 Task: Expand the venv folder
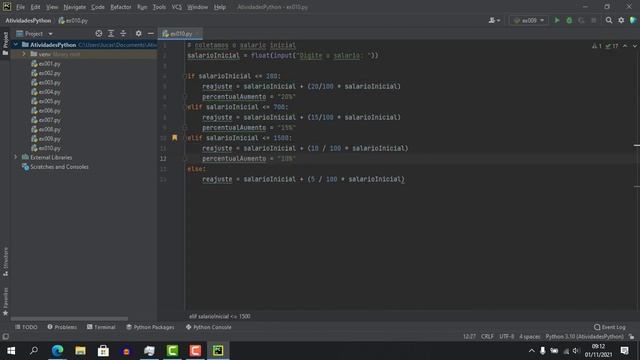pos(24,54)
